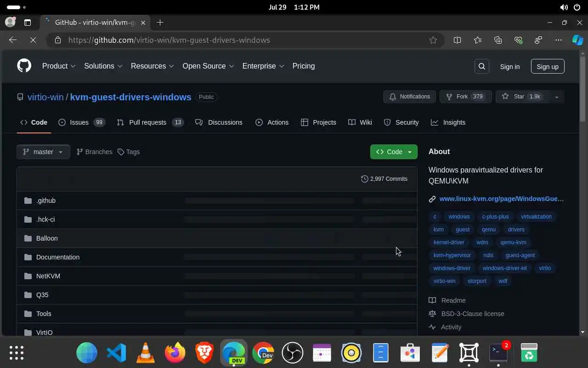
Task: Open the GitHub search icon
Action: pos(481,66)
